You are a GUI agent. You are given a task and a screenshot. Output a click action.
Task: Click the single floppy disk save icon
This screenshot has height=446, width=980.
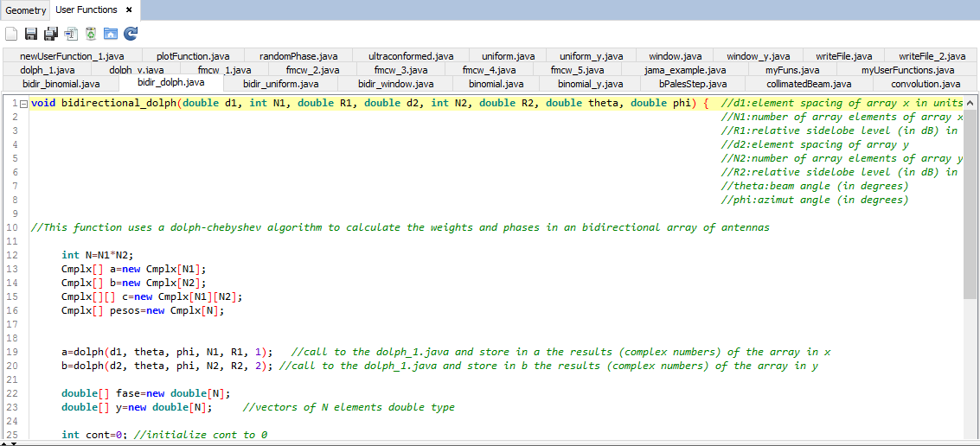[31, 34]
